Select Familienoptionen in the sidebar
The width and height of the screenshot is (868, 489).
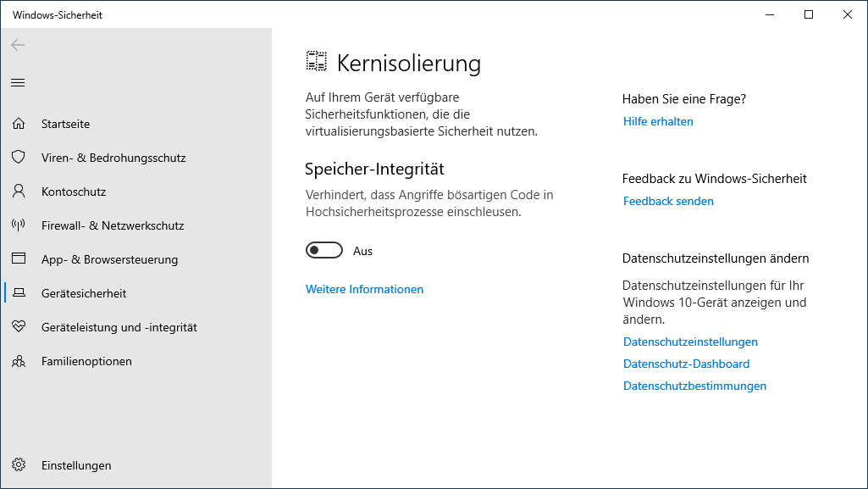coord(86,361)
